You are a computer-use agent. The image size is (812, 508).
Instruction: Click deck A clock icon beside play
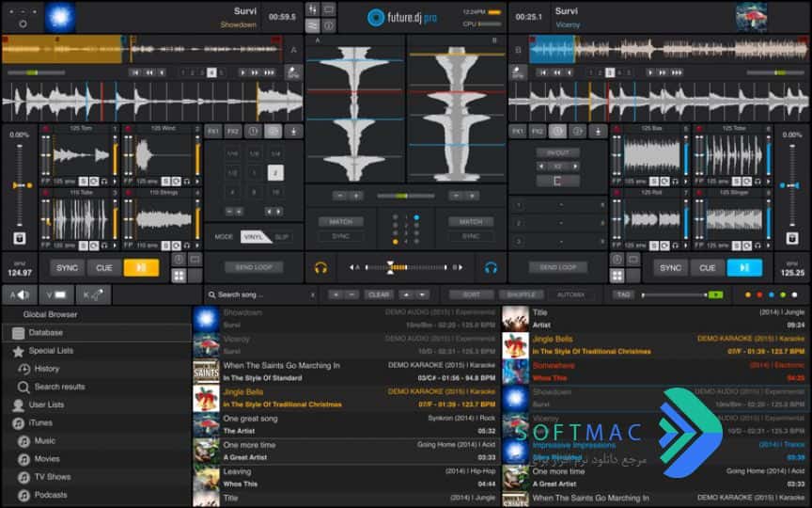[x=179, y=260]
